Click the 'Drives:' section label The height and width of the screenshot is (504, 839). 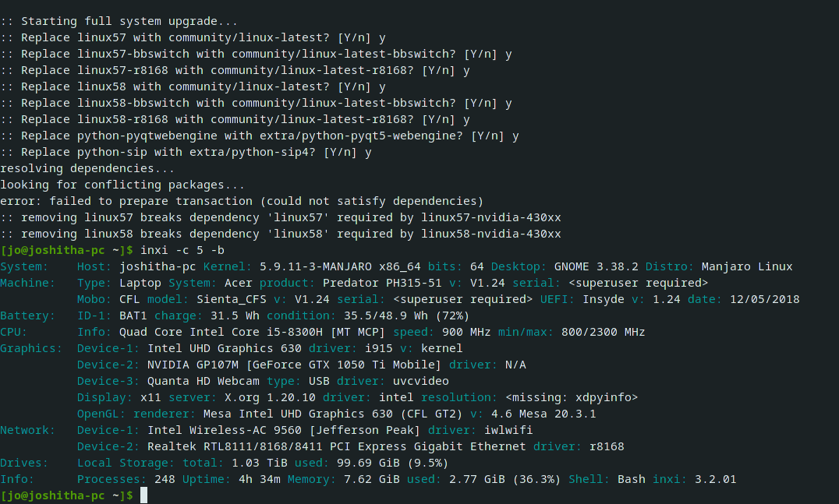(x=24, y=463)
